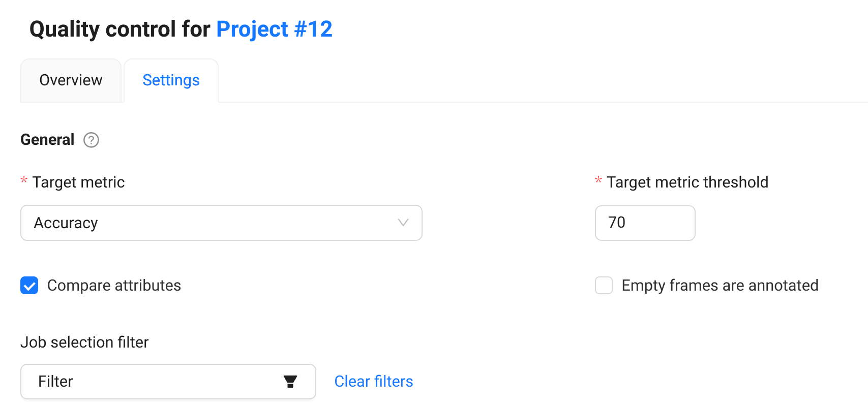
Task: Open the Project #12 link
Action: 274,29
